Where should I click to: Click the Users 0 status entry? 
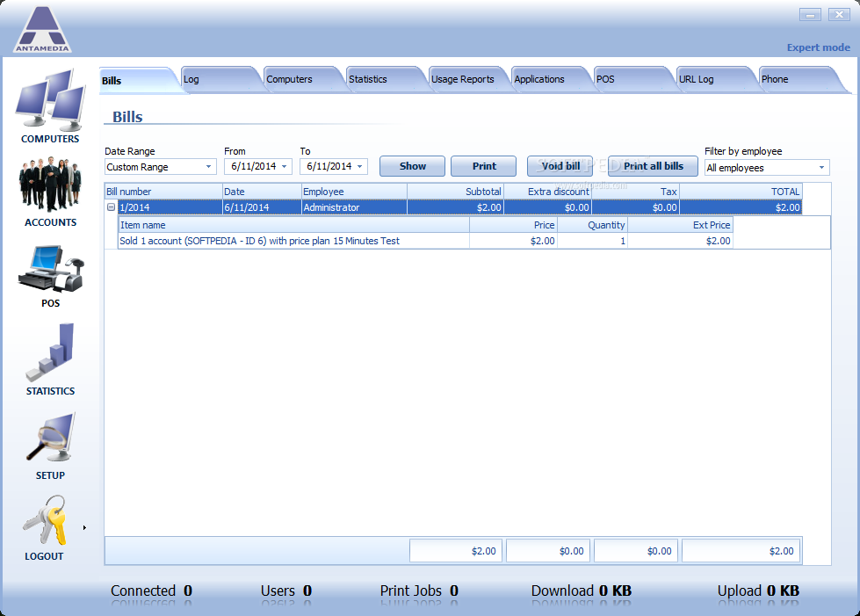click(286, 591)
